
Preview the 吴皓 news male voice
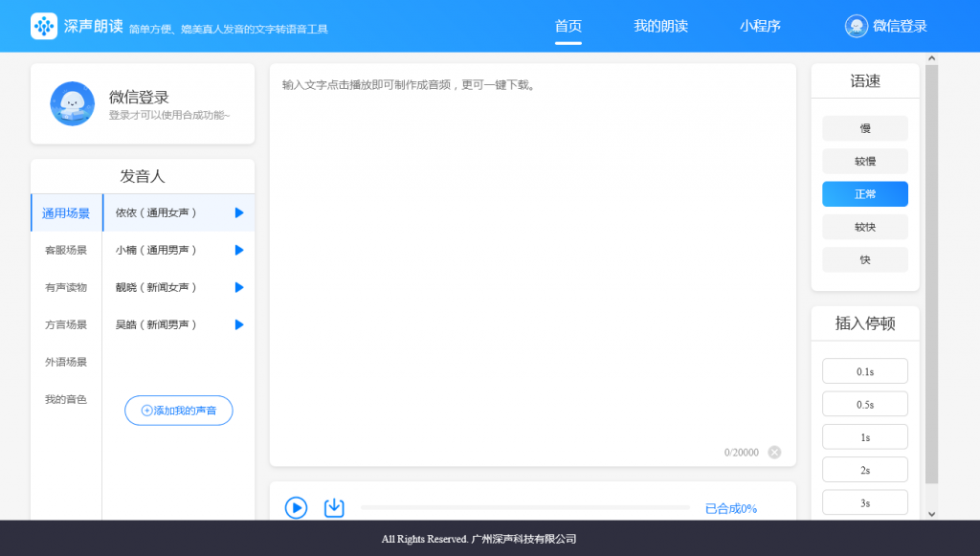(237, 324)
